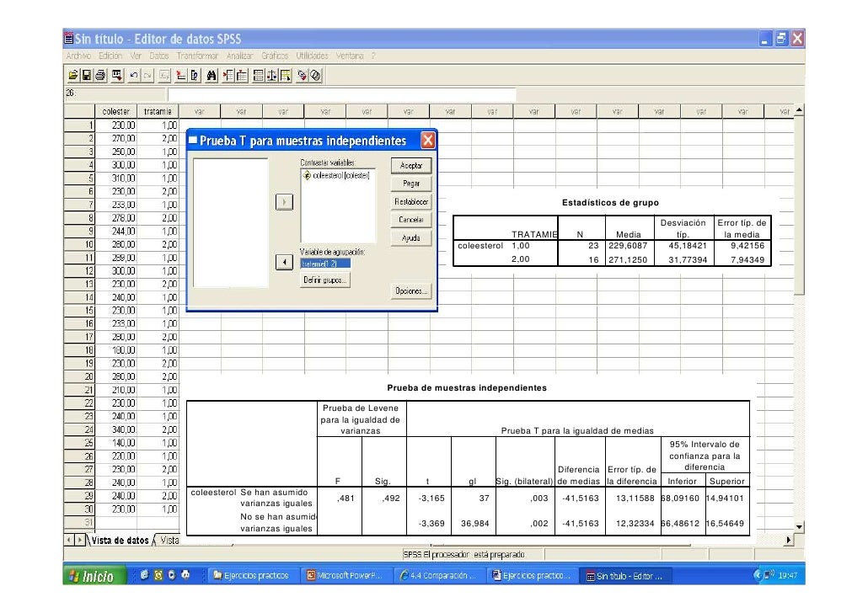Open the ? help menu

click(x=373, y=56)
